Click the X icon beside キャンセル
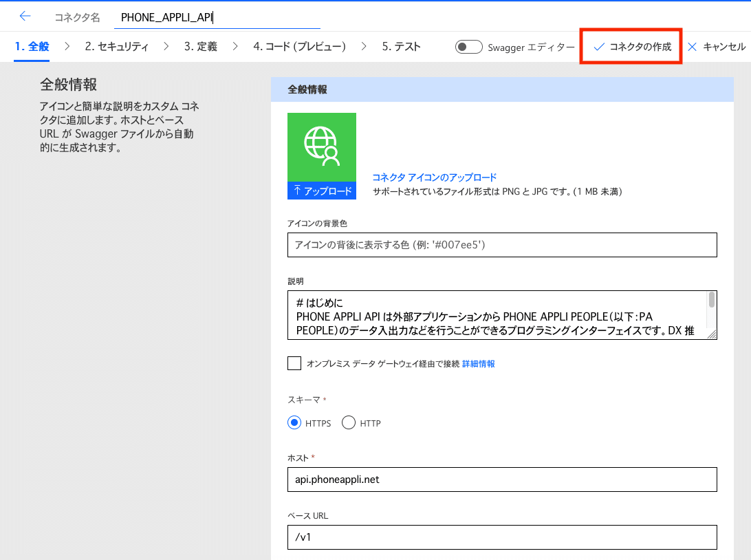 (x=692, y=47)
